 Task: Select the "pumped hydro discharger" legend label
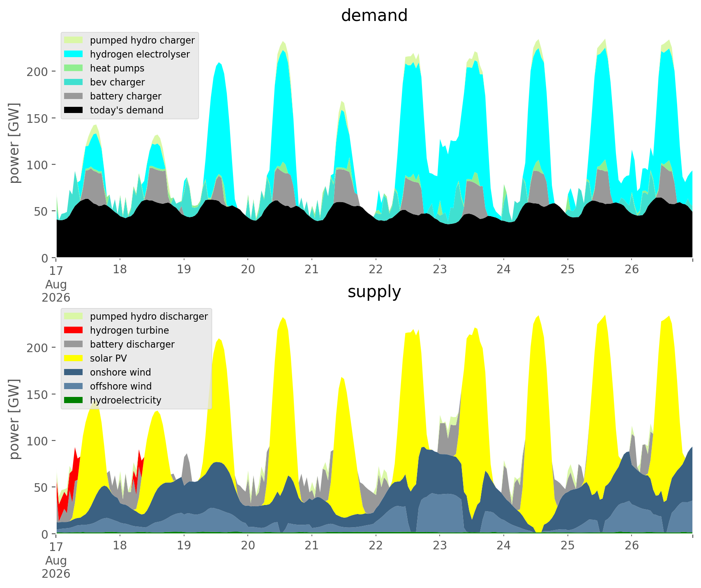pyautogui.click(x=149, y=317)
